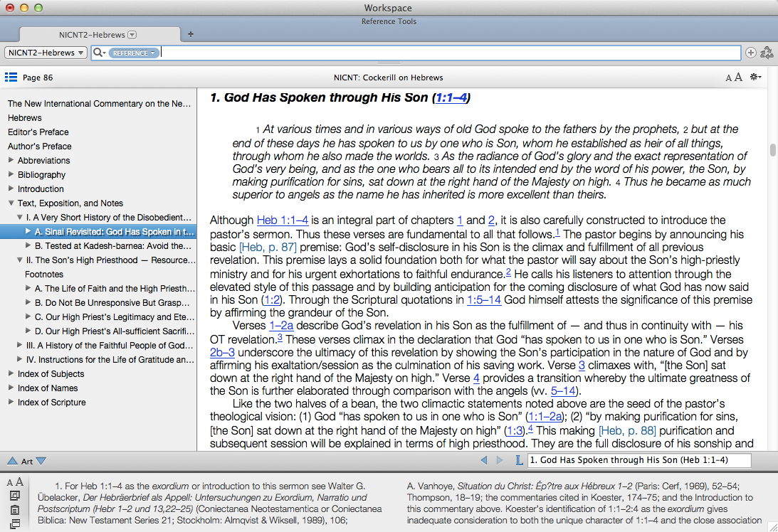Add a new tab with plus icon
This screenshot has width=778, height=532.
190,34
